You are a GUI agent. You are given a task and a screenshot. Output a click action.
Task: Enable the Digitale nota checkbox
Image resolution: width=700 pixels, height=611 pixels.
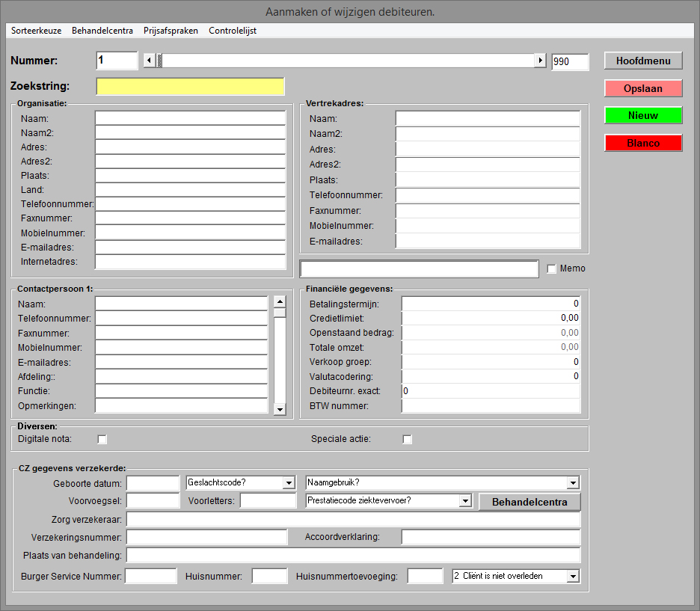[102, 440]
